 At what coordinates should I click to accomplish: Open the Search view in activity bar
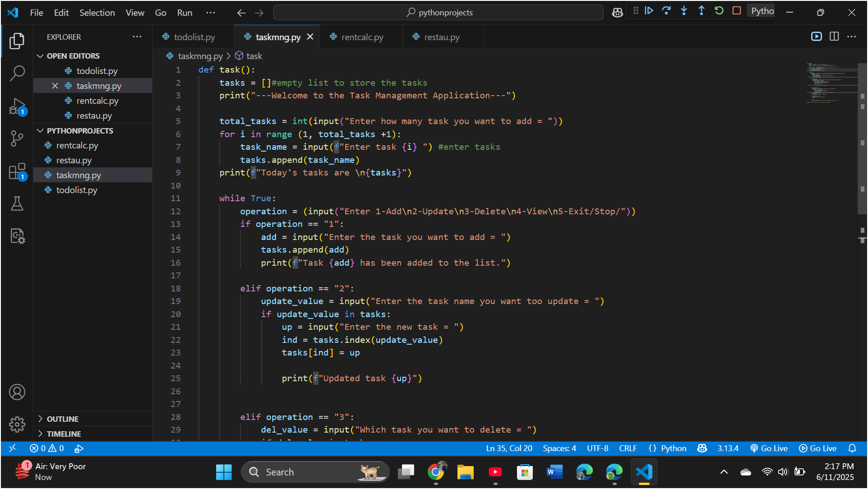pos(17,73)
